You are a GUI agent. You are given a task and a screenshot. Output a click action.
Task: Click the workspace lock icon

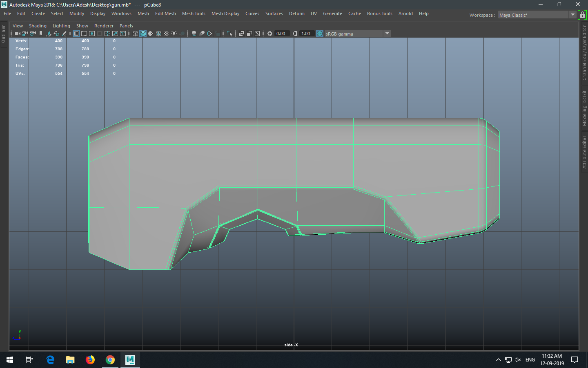[x=583, y=15]
